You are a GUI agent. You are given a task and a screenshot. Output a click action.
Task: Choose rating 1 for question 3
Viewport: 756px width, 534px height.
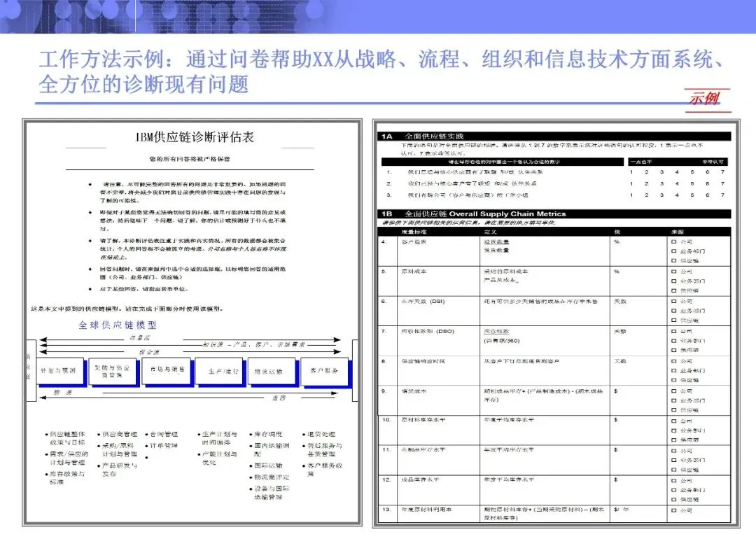click(x=631, y=195)
